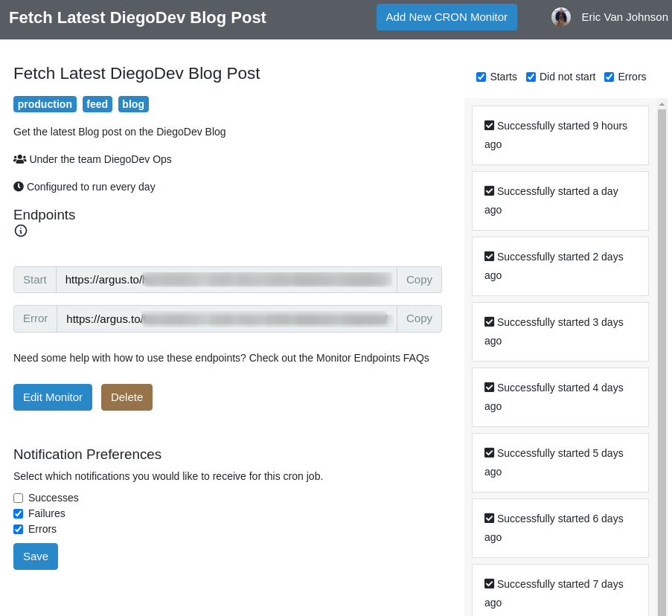The height and width of the screenshot is (616, 672).
Task: Click check icon for '3 days ago' event
Action: (x=489, y=322)
